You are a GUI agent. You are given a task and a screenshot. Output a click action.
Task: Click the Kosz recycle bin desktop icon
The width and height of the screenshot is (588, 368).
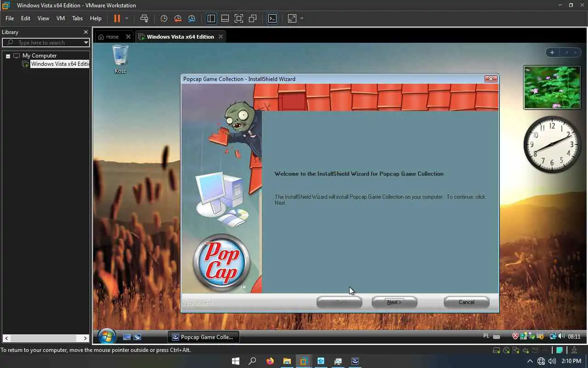click(120, 59)
